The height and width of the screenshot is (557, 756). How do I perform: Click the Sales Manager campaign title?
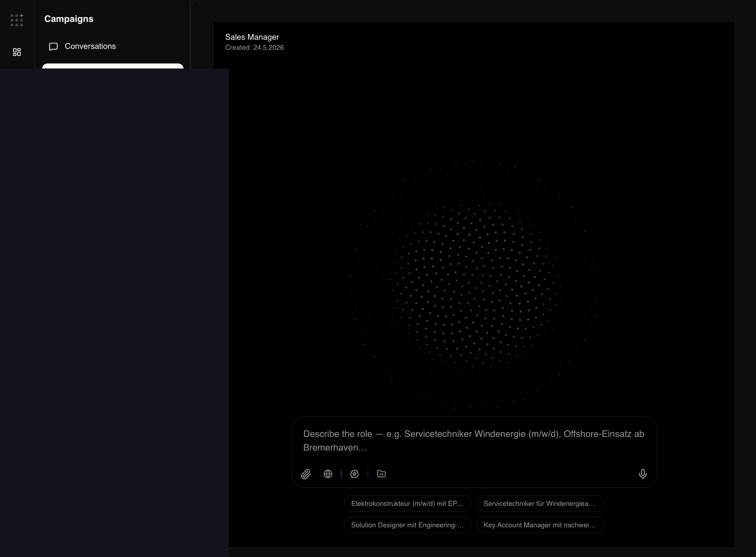point(252,37)
